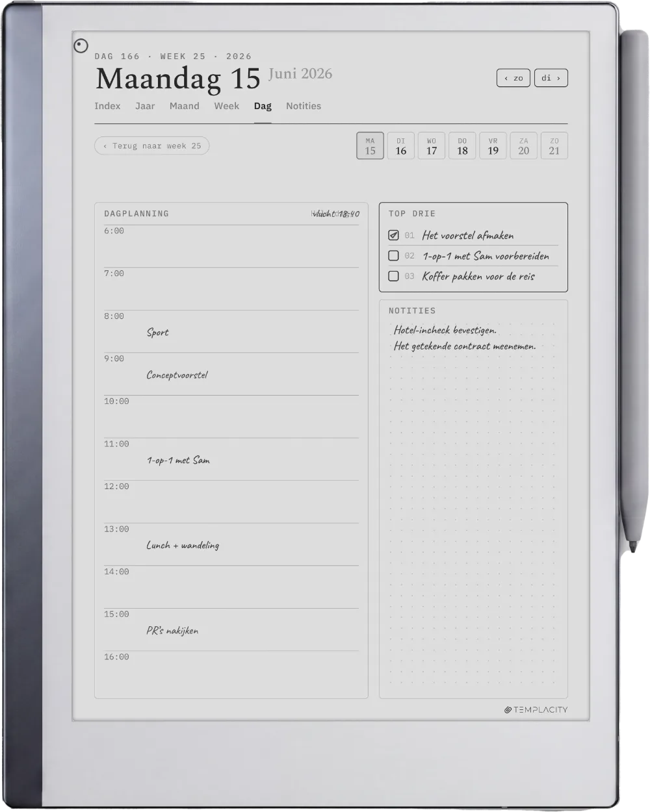Tap the TOP DRIE section heading
The width and height of the screenshot is (650, 812).
click(x=412, y=214)
